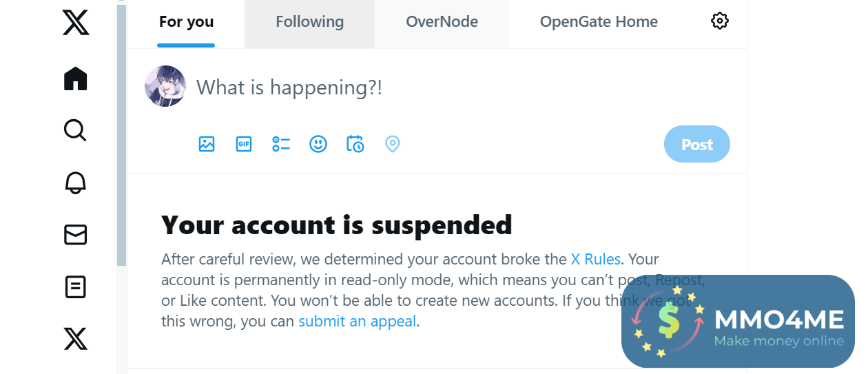Open Messages envelope icon
868x374 pixels.
(75, 235)
